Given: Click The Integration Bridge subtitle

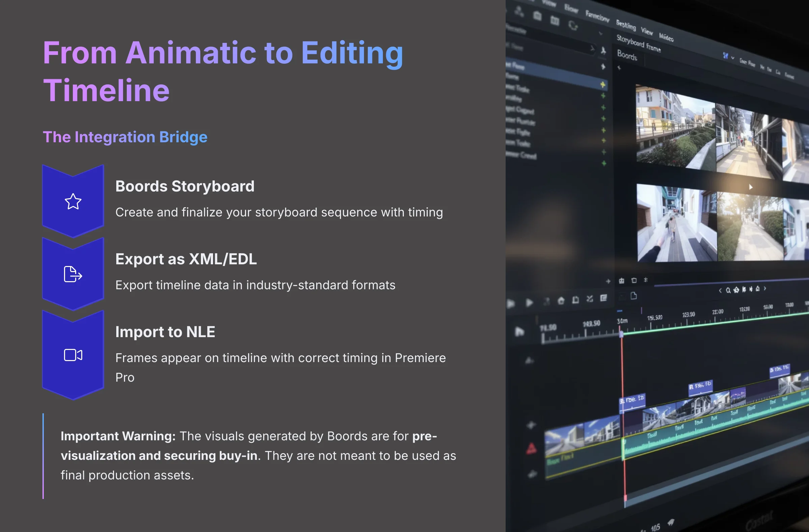Looking at the screenshot, I should pyautogui.click(x=125, y=137).
